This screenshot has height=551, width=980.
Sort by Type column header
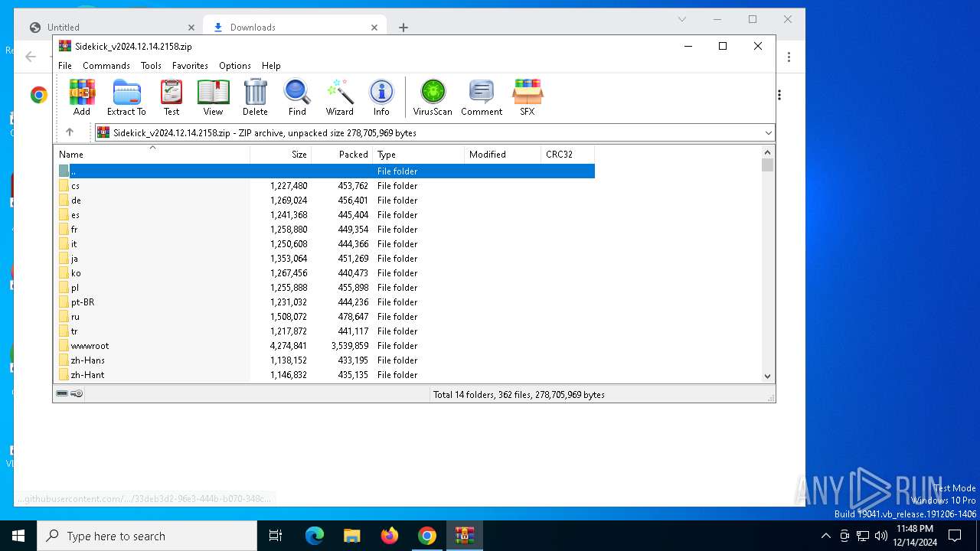[419, 154]
